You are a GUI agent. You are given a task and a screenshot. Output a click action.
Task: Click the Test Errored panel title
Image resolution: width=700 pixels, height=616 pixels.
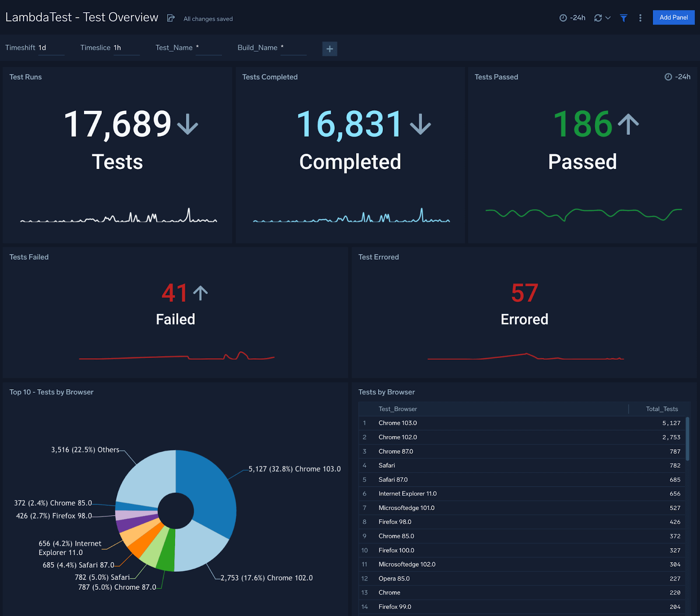click(x=378, y=257)
